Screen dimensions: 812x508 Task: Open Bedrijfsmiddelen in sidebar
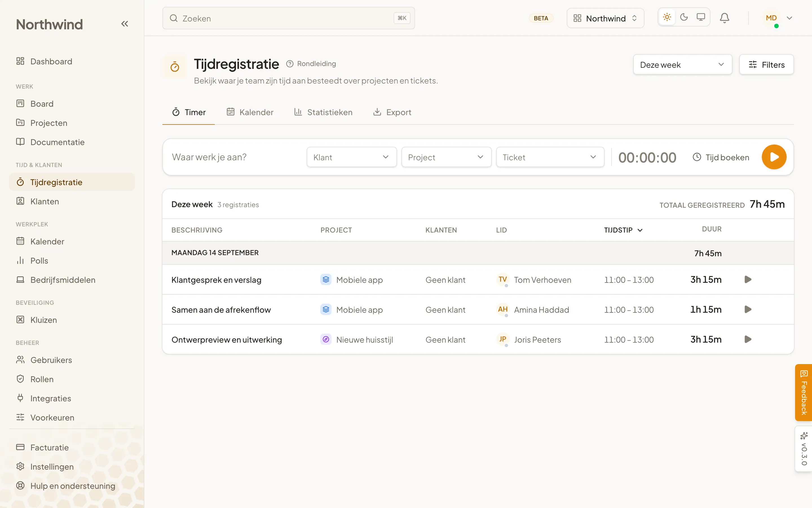pos(72,280)
